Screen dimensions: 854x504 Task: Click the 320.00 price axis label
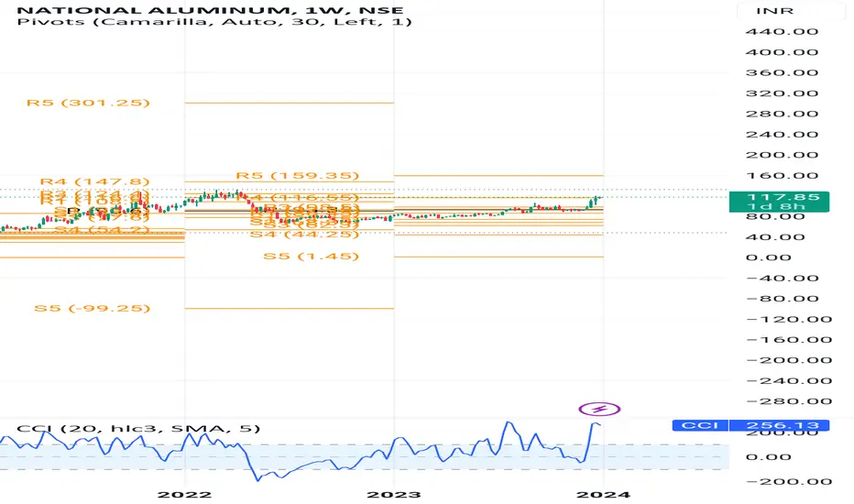(782, 93)
